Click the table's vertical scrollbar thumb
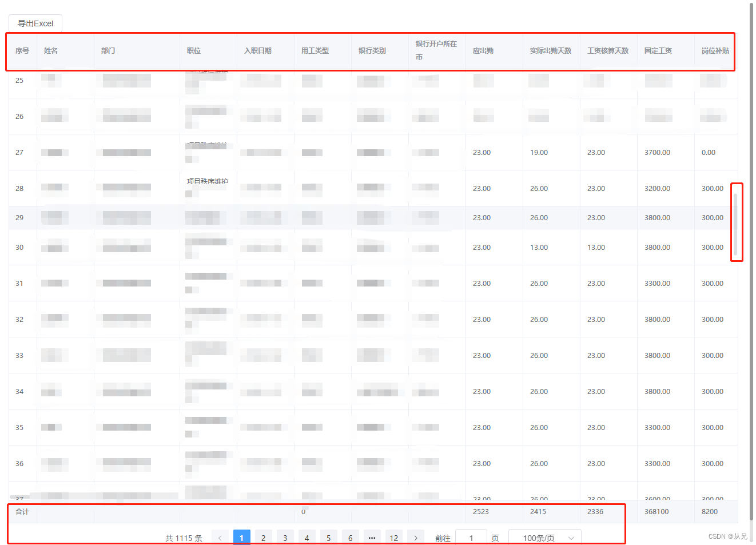 click(735, 224)
